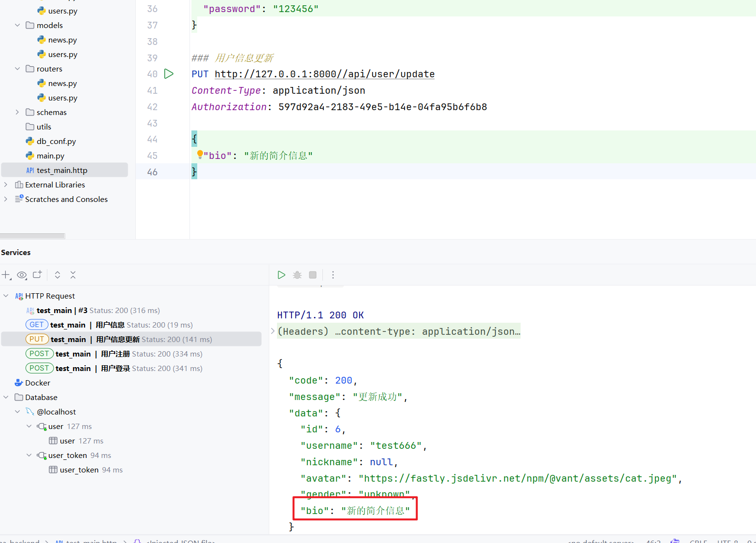The image size is (756, 543).
Task: Click the project panel horizontal scrollbar
Action: tap(32, 236)
